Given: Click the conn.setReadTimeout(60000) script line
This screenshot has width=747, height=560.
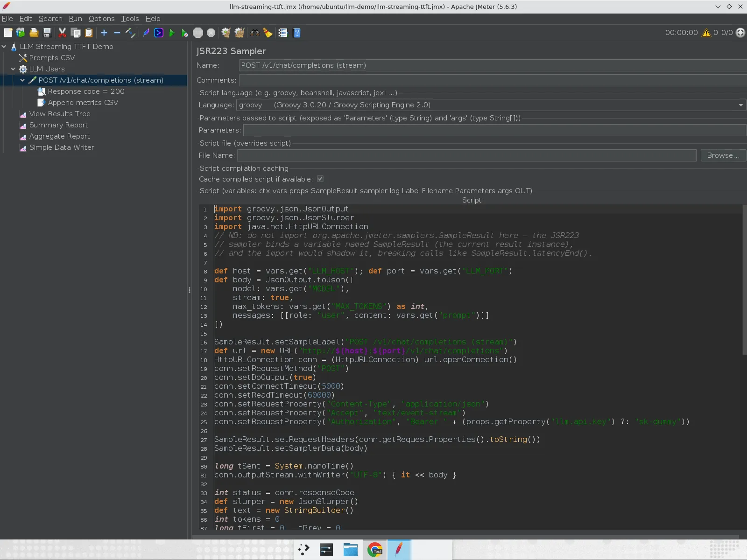Looking at the screenshot, I should pos(275,395).
